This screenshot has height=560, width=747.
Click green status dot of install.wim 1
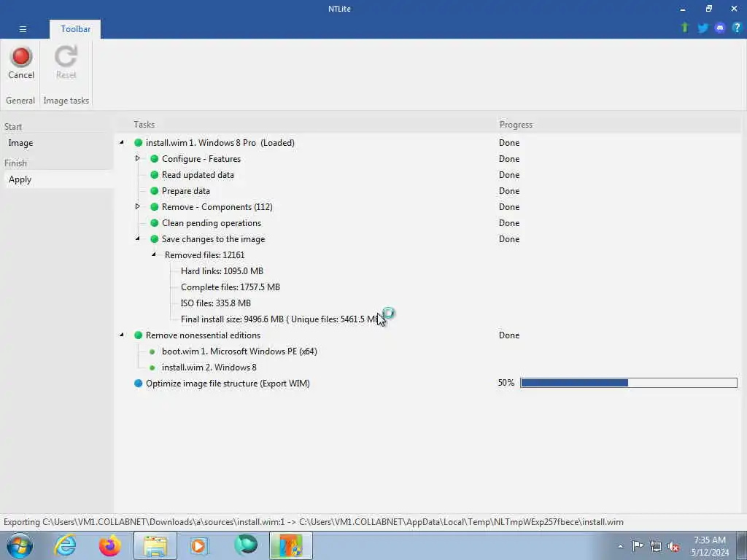tap(138, 143)
